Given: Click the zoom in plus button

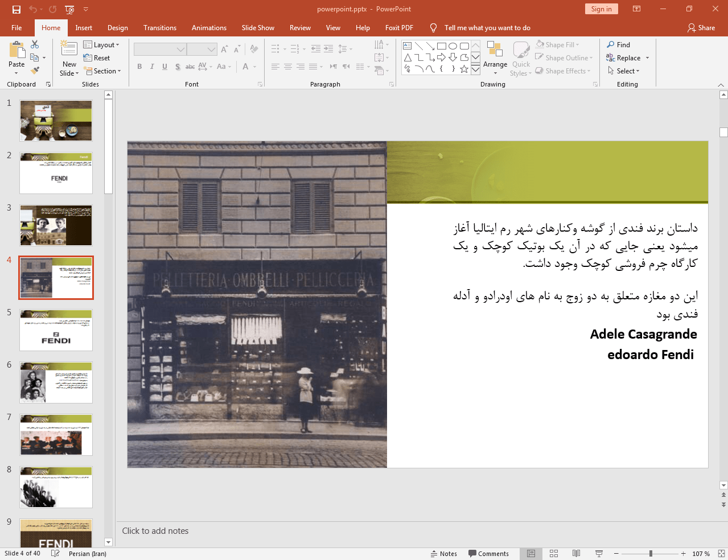Looking at the screenshot, I should pyautogui.click(x=683, y=554).
